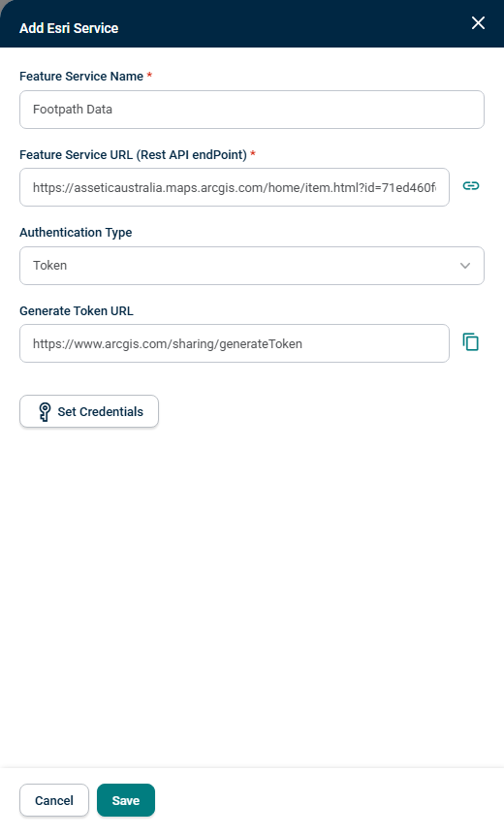Screen dimensions: 504x836
Task: Close the Add Esri Service panel
Action: (x=478, y=23)
